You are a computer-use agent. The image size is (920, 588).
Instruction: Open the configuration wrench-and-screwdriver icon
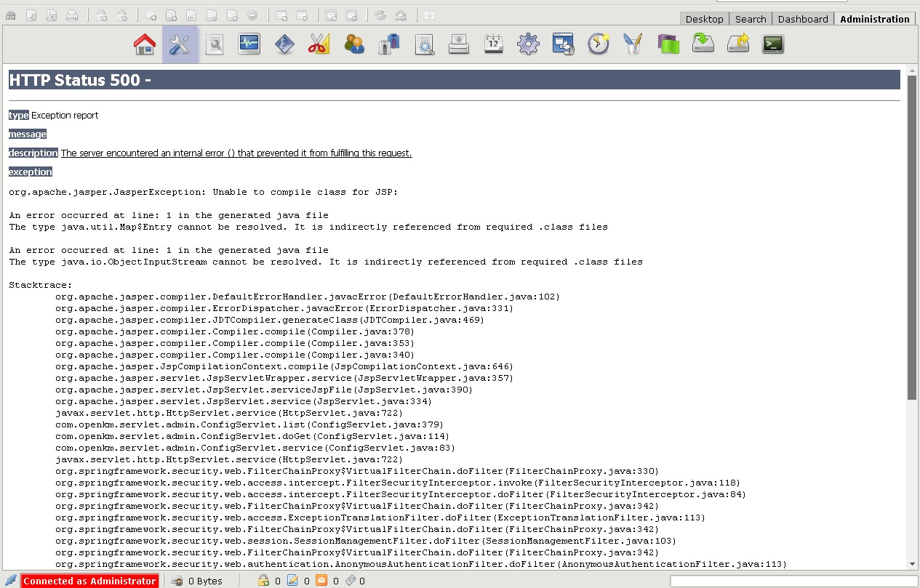point(180,45)
